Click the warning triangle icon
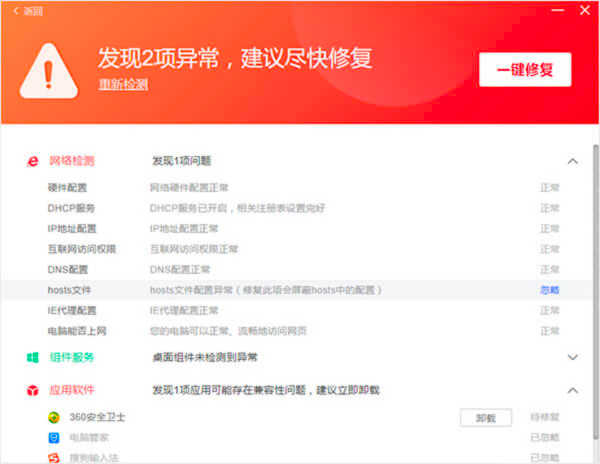 [49, 71]
